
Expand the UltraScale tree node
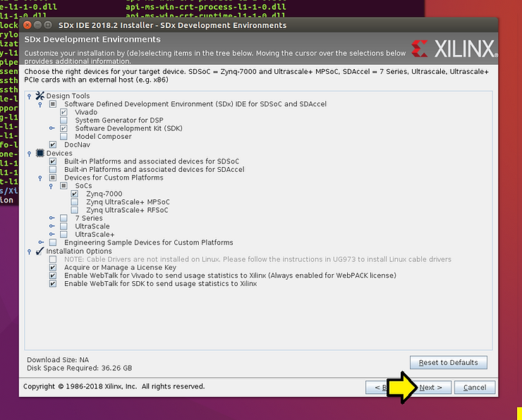click(51, 226)
